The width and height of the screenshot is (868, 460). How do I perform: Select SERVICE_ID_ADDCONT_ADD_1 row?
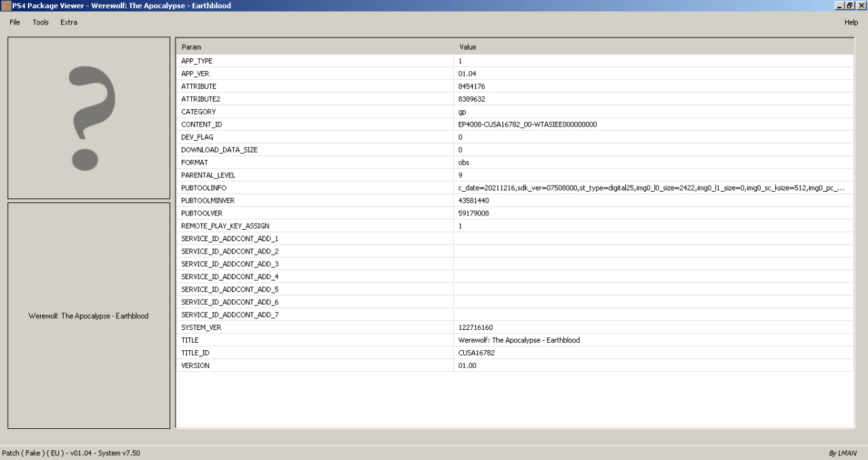click(x=515, y=238)
